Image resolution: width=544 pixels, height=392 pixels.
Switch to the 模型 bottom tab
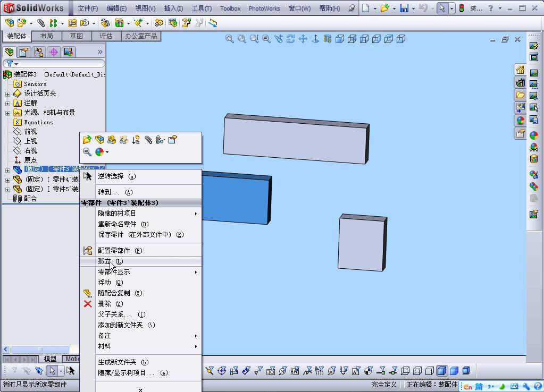[x=50, y=359]
